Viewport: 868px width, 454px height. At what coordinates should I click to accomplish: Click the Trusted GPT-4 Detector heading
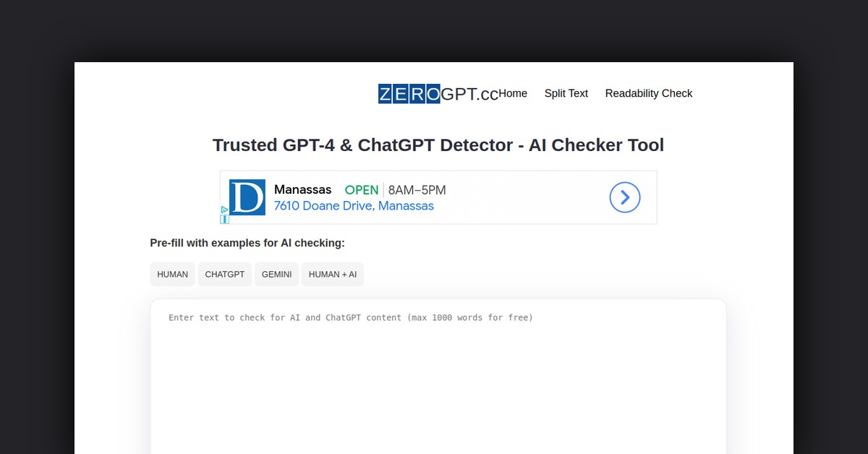tap(438, 145)
